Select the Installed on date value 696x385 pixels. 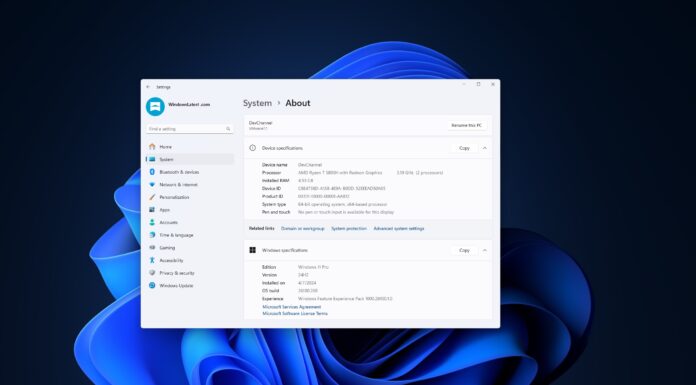click(x=307, y=283)
